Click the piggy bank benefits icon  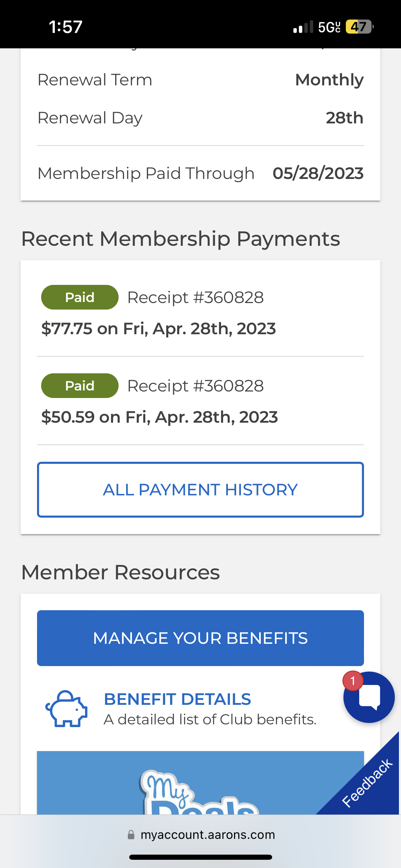(66, 708)
